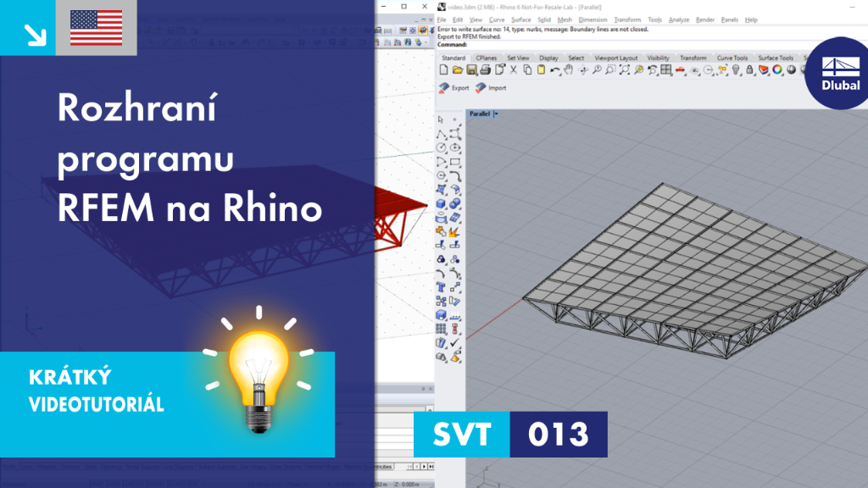
Task: Click the Join puzzle piece icon
Action: pos(441,231)
